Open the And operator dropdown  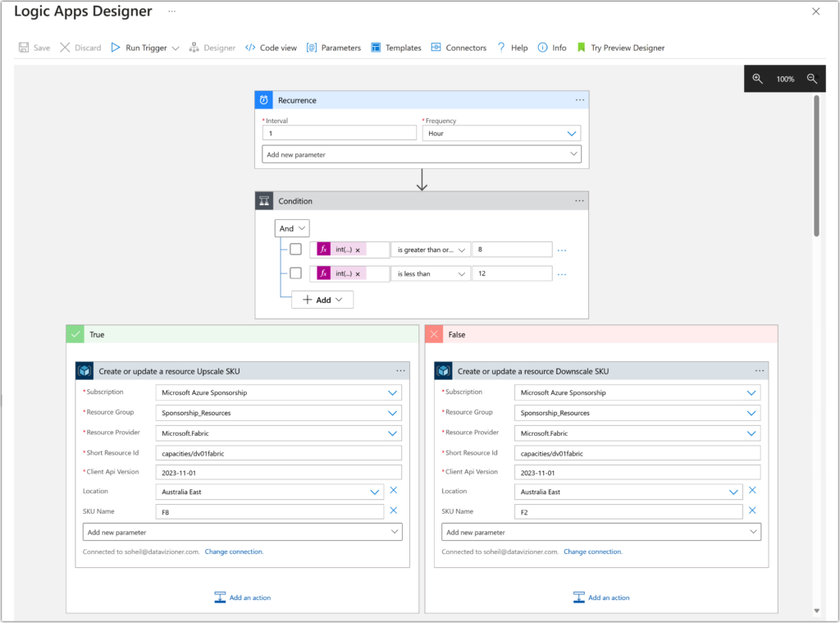point(292,228)
